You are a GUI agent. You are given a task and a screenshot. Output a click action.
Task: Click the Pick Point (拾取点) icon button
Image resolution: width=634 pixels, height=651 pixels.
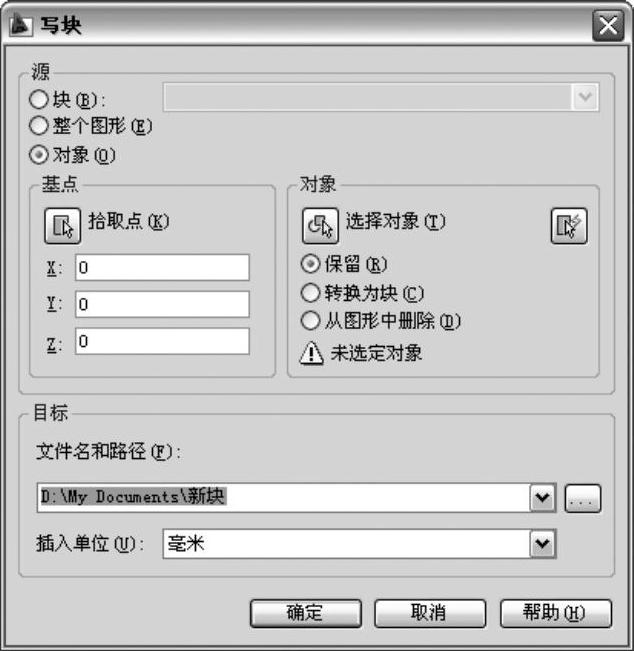[x=62, y=226]
